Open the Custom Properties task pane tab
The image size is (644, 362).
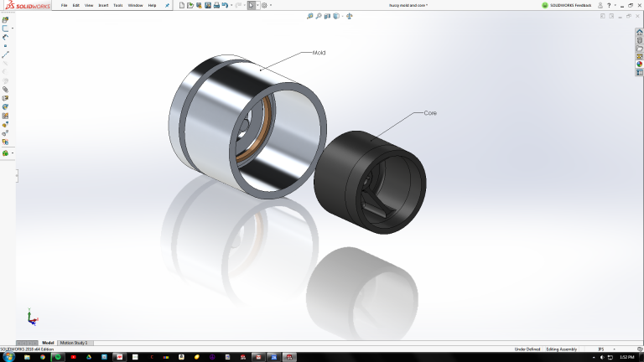pyautogui.click(x=640, y=72)
